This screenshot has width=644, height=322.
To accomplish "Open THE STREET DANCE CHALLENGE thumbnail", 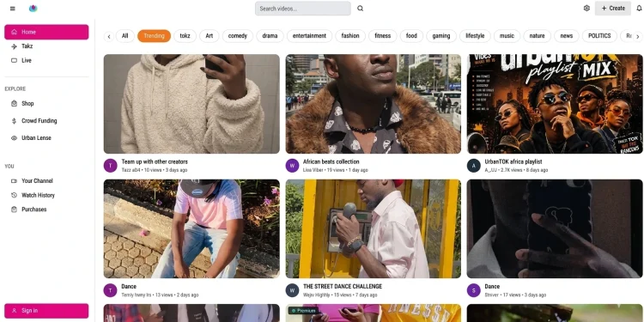I will [374, 228].
